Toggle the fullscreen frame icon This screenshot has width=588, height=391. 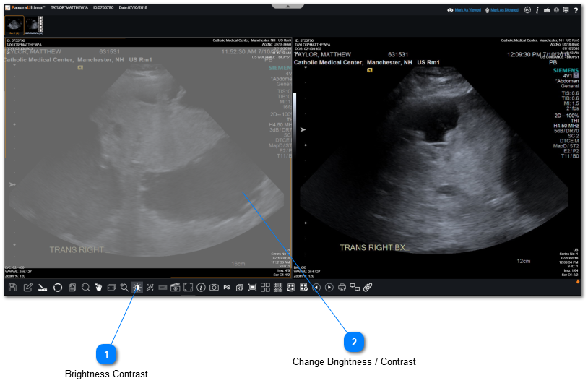click(x=188, y=288)
